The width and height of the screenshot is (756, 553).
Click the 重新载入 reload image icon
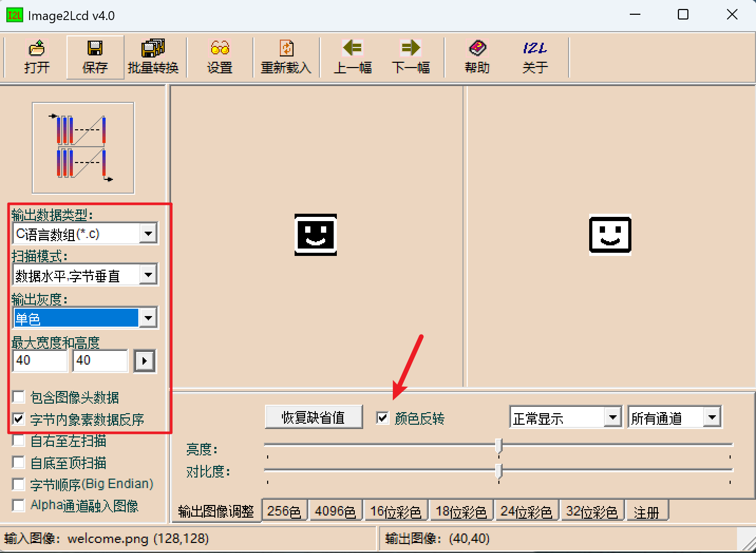286,56
